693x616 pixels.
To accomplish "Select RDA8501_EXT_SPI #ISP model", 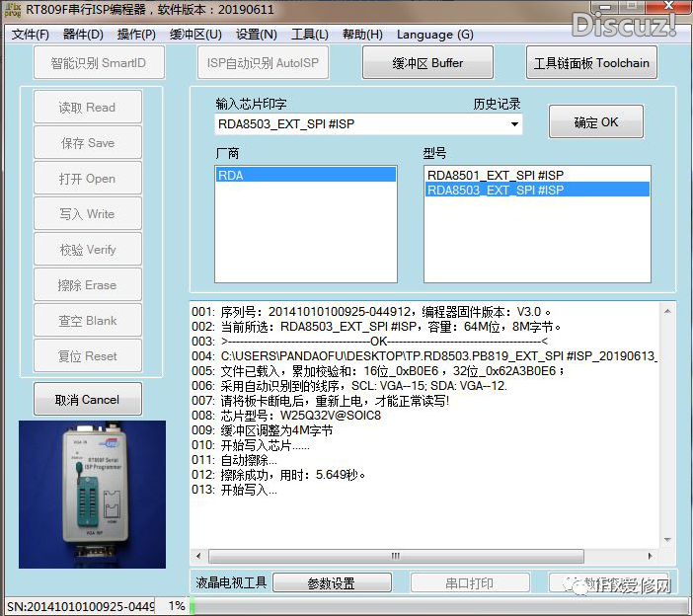I will click(x=537, y=175).
